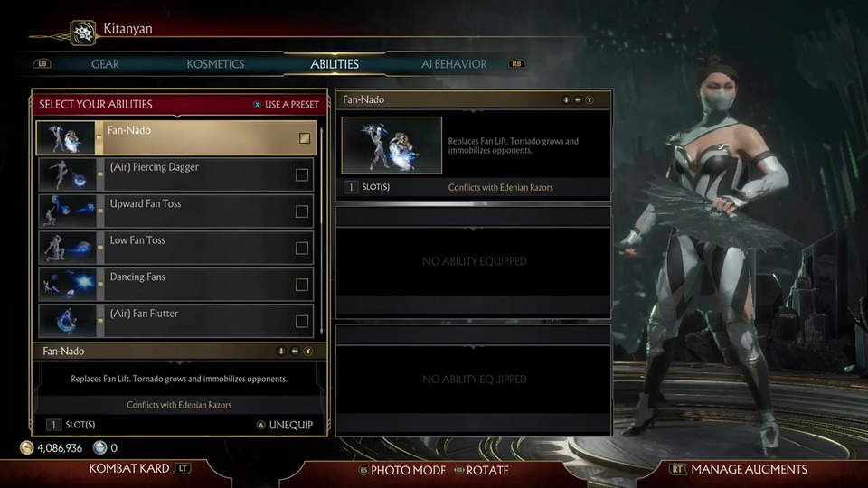Viewport: 868px width, 488px height.
Task: Click the RT trigger icon near Manage Augments
Action: click(677, 469)
